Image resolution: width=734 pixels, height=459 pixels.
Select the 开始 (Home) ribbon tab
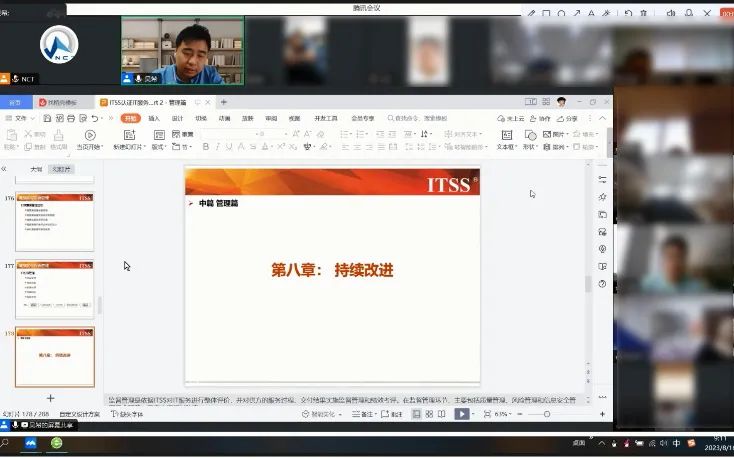point(131,118)
